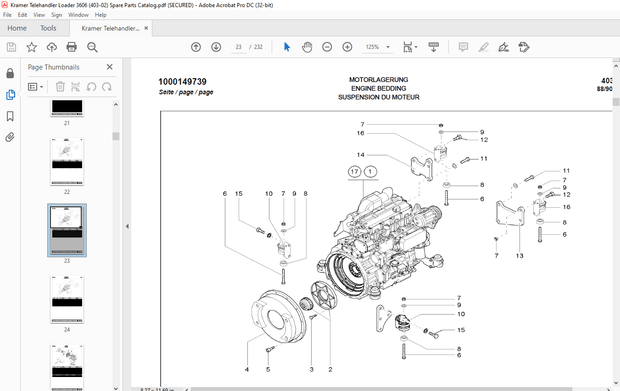620x391 pixels.
Task: Rotate page clockwise in thumbnails panel
Action: (x=106, y=87)
